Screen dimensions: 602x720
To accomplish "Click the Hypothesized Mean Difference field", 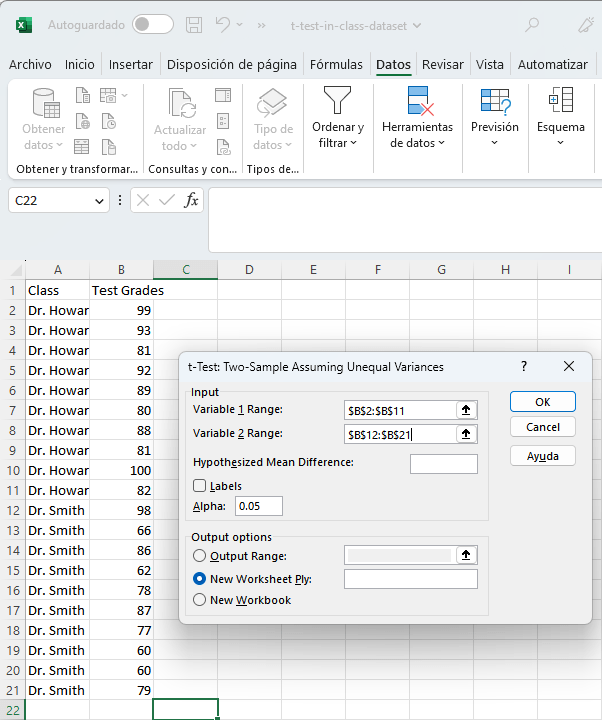I will coord(443,463).
